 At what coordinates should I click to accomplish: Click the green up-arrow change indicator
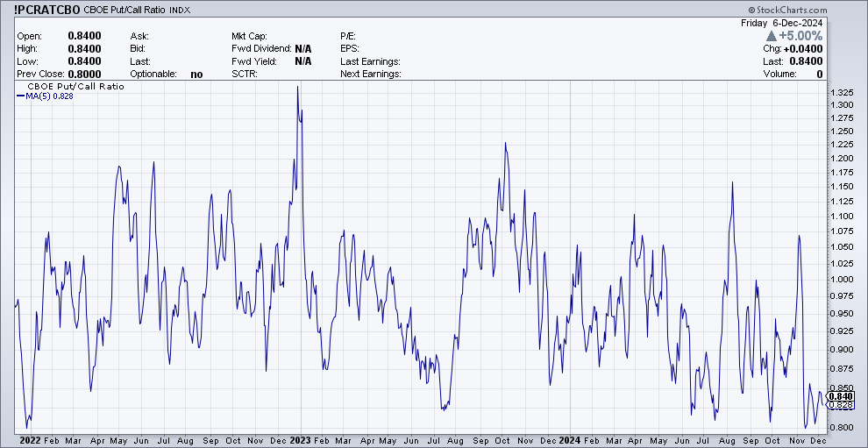coord(772,36)
